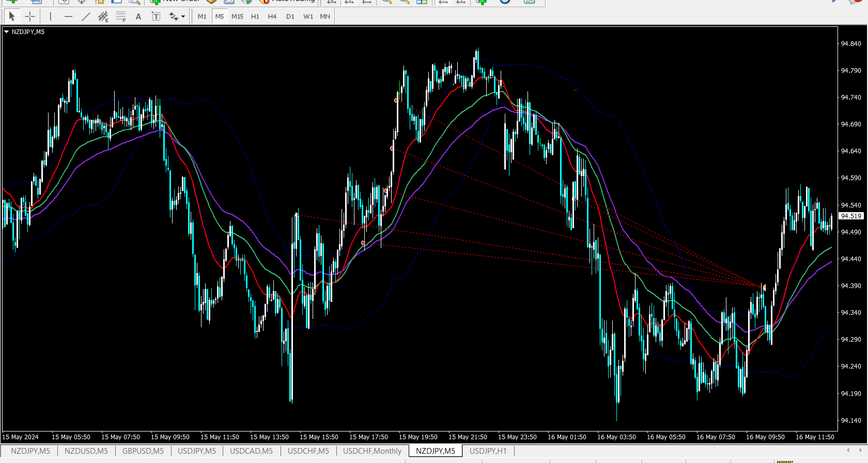
Task: Click time axis label 15 May 17:50
Action: [368, 437]
